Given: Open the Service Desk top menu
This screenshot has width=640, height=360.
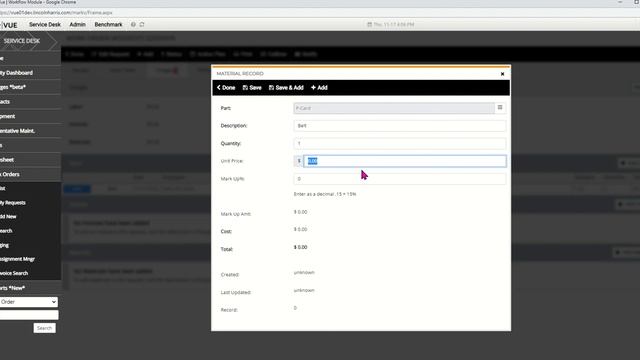Looking at the screenshot, I should click(x=45, y=24).
